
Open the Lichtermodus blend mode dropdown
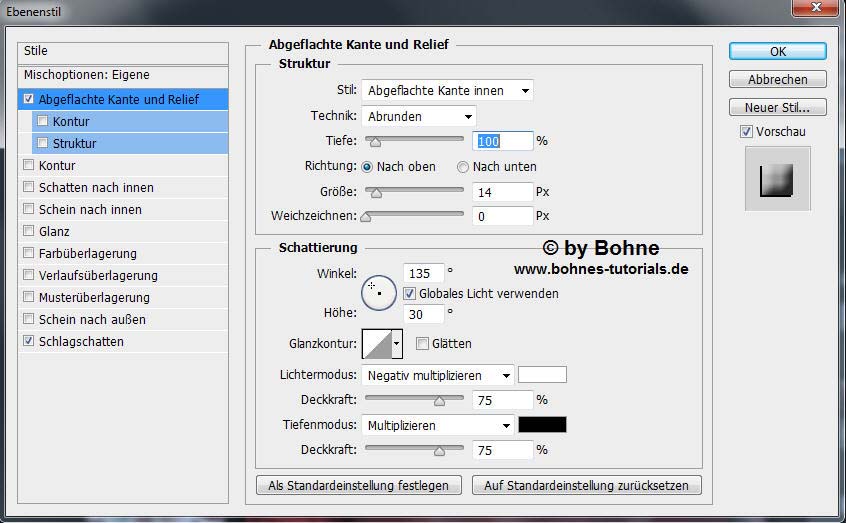pyautogui.click(x=438, y=376)
